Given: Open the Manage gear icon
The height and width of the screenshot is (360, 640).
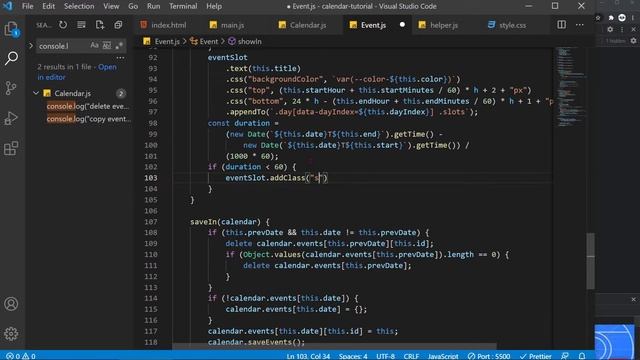Looking at the screenshot, I should click(x=11, y=334).
